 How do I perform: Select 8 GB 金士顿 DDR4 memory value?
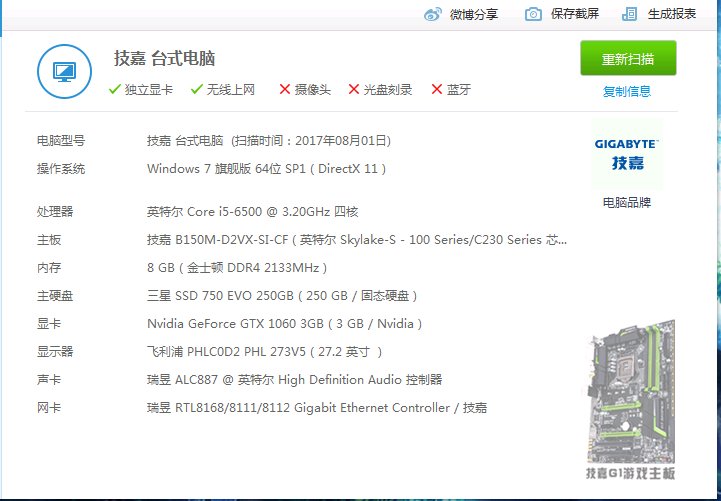click(x=237, y=268)
